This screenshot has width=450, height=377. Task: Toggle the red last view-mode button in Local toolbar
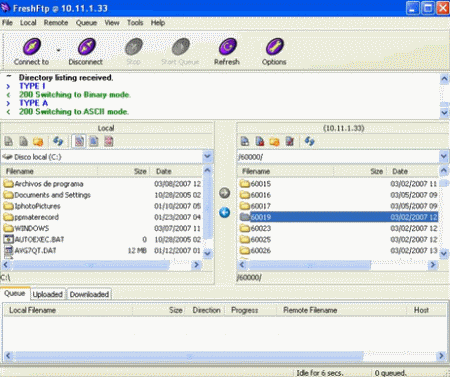click(x=109, y=141)
